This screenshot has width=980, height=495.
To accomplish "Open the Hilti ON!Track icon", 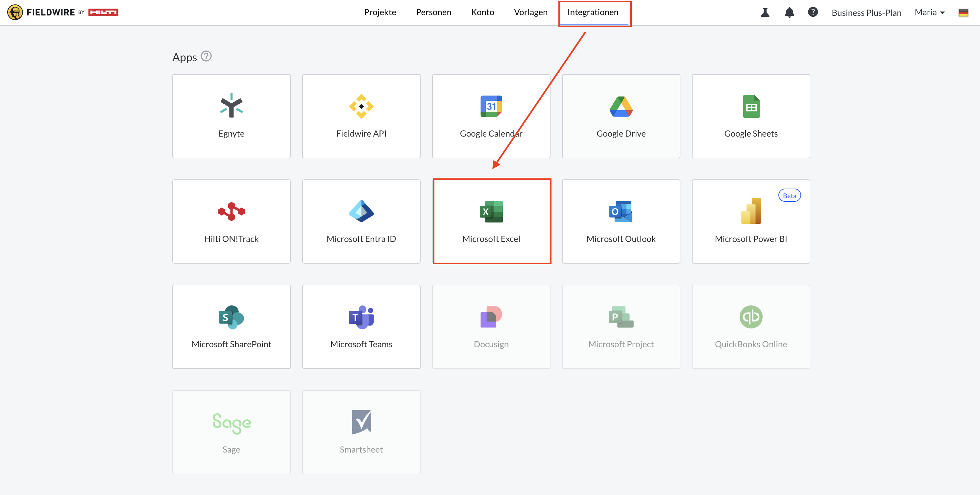I will pyautogui.click(x=231, y=211).
